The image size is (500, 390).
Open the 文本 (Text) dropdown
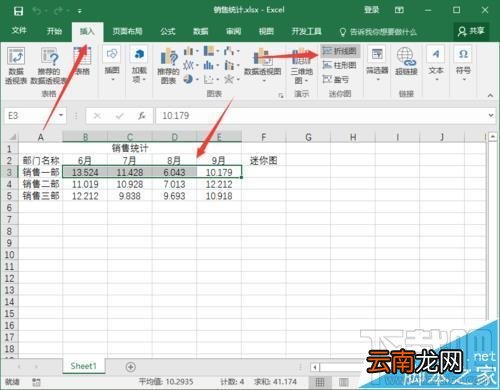click(x=436, y=64)
